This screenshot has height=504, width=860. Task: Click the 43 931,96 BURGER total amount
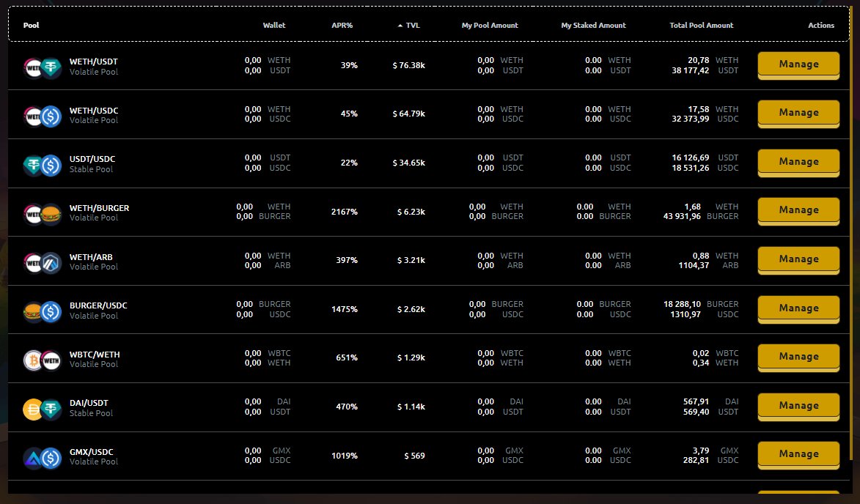(x=701, y=216)
